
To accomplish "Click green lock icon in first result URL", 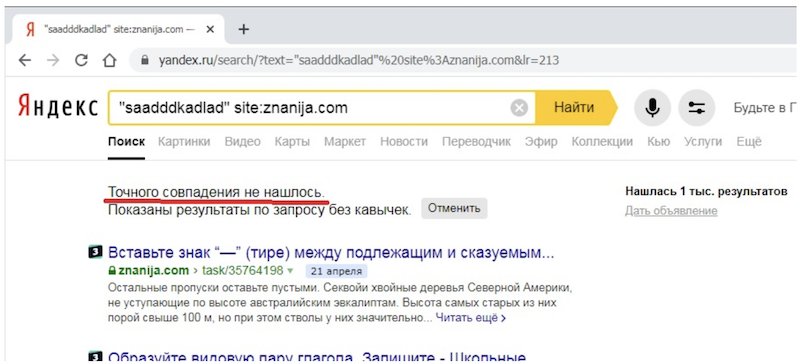I will 112,271.
